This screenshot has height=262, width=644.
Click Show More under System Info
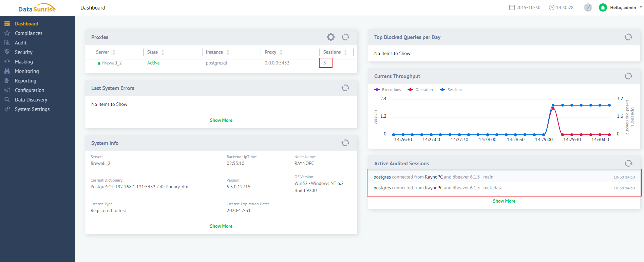point(221,226)
